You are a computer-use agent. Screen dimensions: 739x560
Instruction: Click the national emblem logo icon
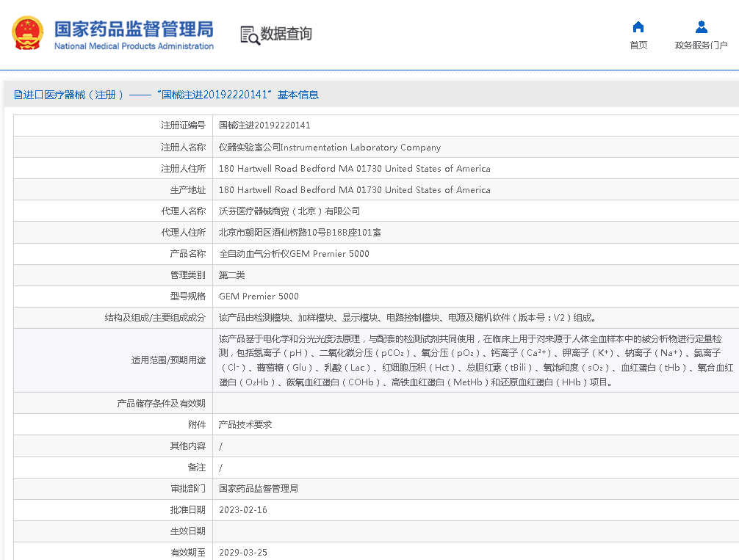[27, 34]
